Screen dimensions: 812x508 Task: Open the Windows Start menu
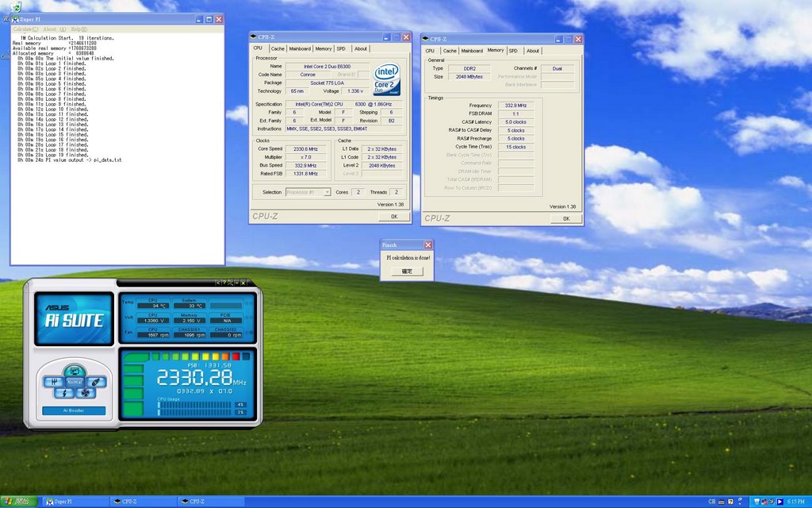coord(19,502)
